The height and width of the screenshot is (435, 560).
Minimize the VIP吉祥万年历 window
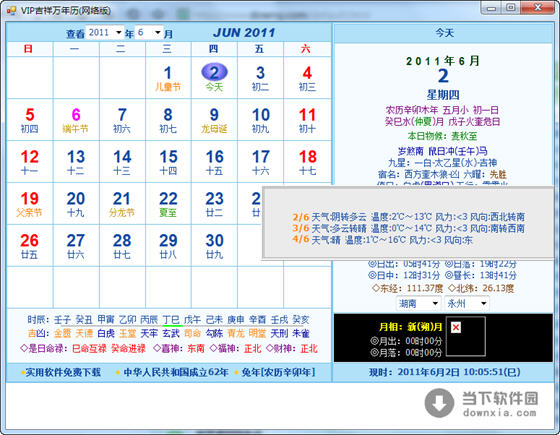point(491,8)
